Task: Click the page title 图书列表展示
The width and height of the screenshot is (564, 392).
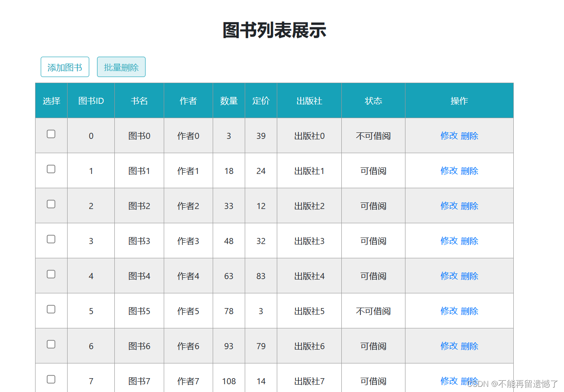Action: click(x=274, y=30)
